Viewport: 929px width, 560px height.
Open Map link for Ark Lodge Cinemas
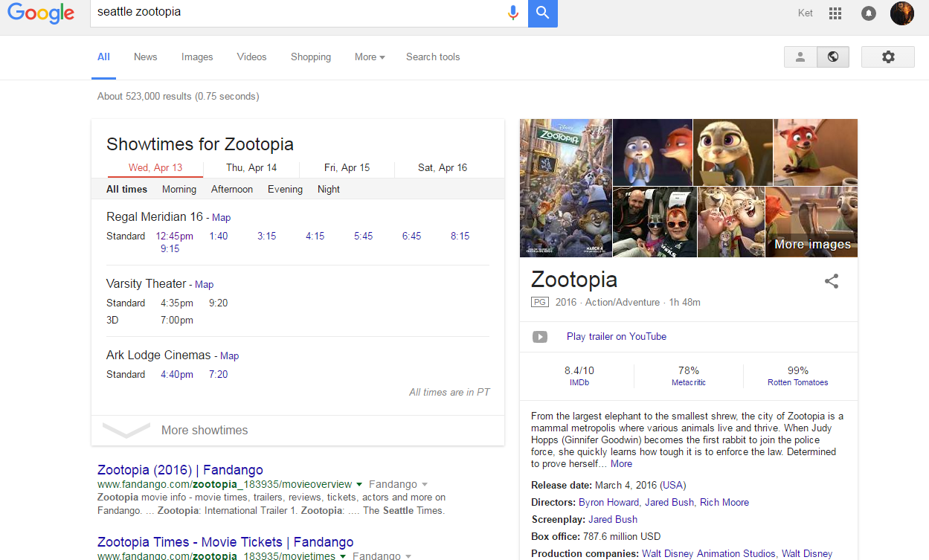(229, 356)
